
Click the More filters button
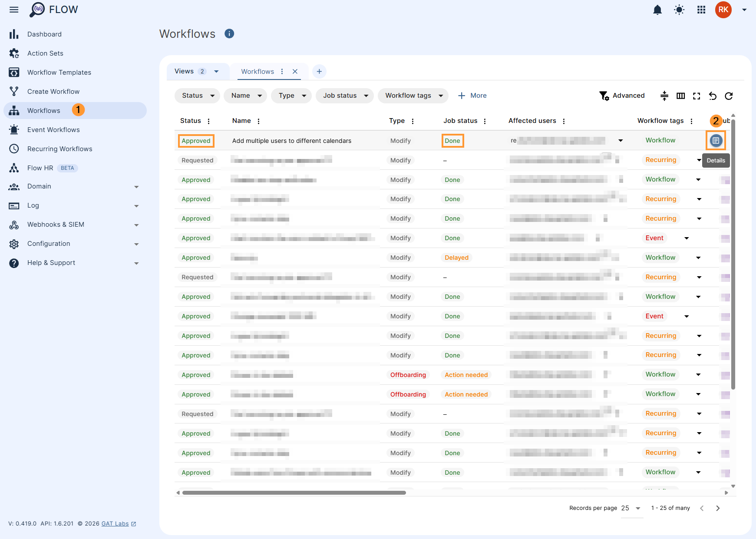point(472,96)
